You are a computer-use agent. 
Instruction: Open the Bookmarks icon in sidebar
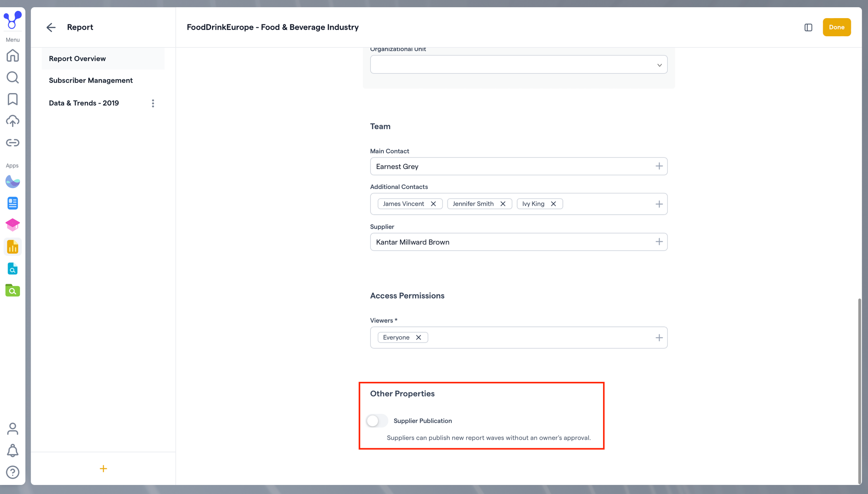[x=13, y=99]
